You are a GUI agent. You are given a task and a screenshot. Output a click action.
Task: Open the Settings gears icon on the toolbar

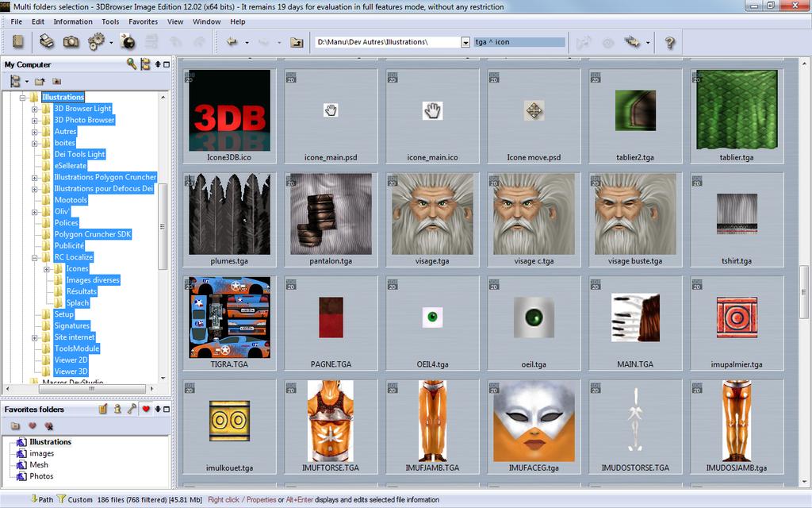tap(95, 41)
